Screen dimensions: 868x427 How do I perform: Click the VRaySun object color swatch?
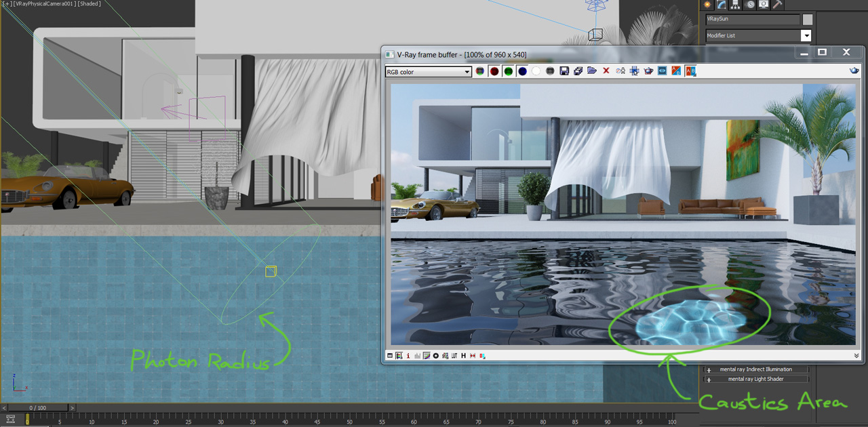[x=807, y=20]
